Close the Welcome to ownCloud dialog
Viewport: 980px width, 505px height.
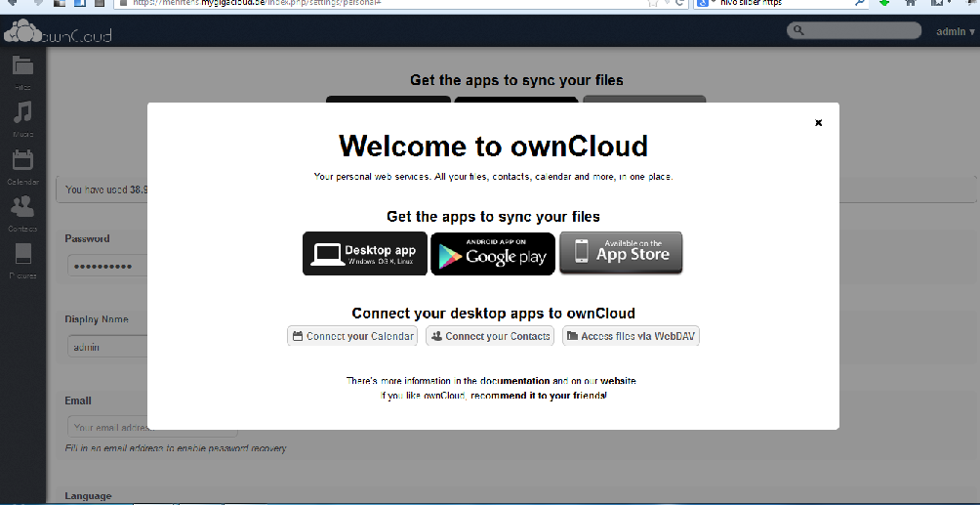(x=818, y=123)
